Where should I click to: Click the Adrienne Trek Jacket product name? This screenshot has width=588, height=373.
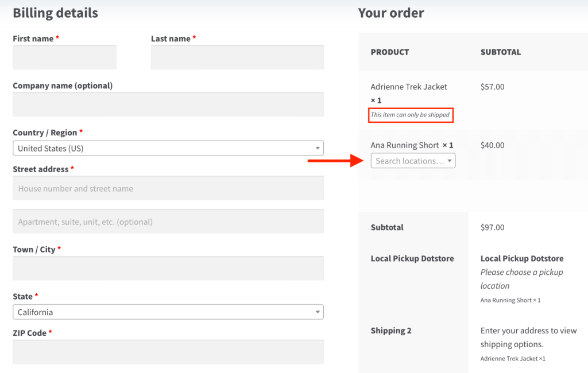[x=409, y=87]
